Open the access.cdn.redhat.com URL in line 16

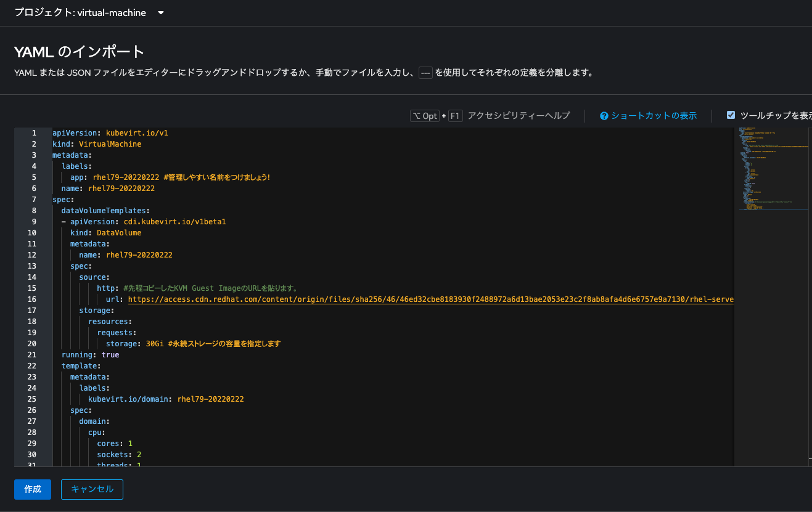431,299
